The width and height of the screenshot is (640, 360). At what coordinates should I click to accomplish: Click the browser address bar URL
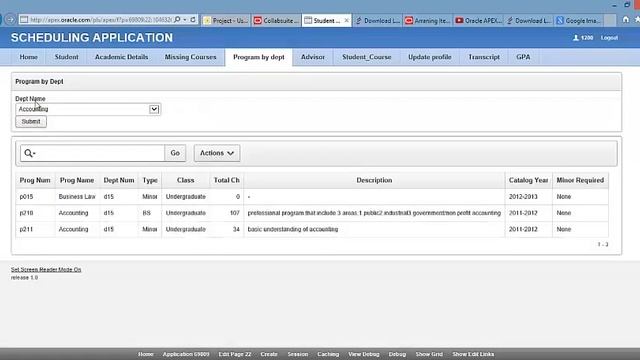[x=100, y=20]
